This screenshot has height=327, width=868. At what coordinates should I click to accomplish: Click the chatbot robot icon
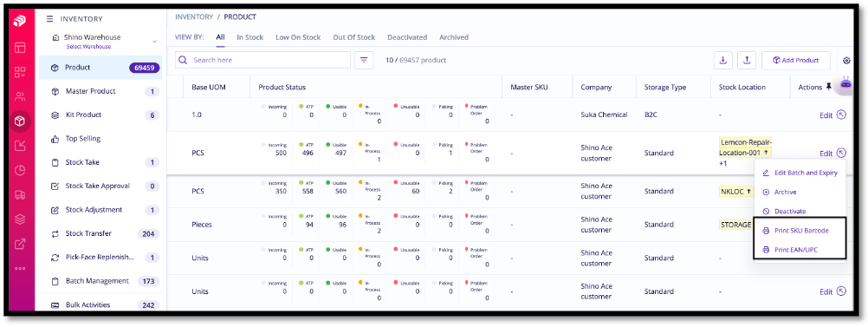(x=845, y=84)
